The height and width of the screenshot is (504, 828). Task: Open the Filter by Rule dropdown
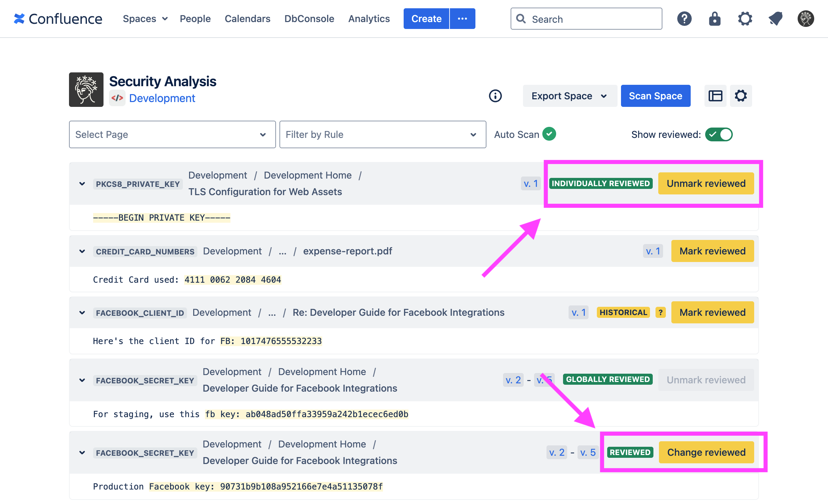[383, 134]
